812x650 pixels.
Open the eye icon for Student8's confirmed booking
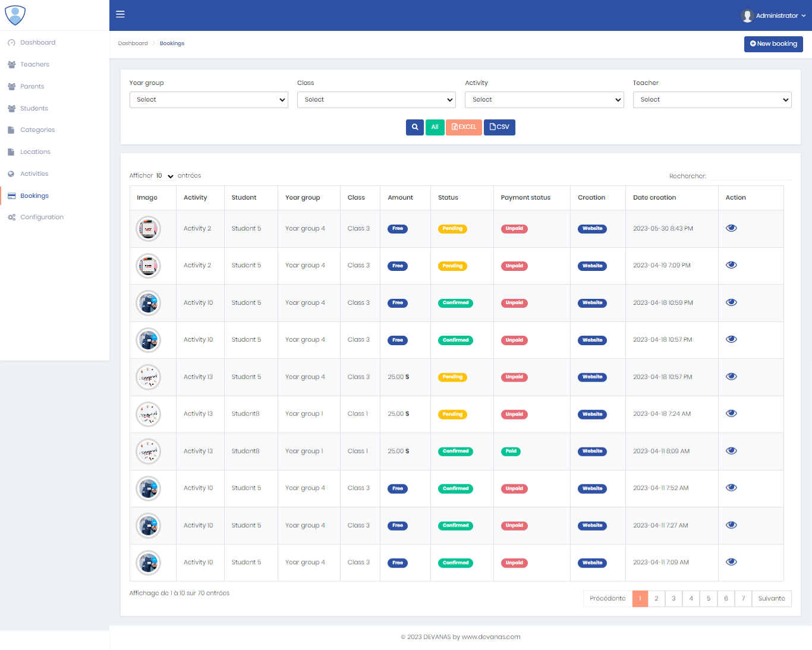coord(731,450)
